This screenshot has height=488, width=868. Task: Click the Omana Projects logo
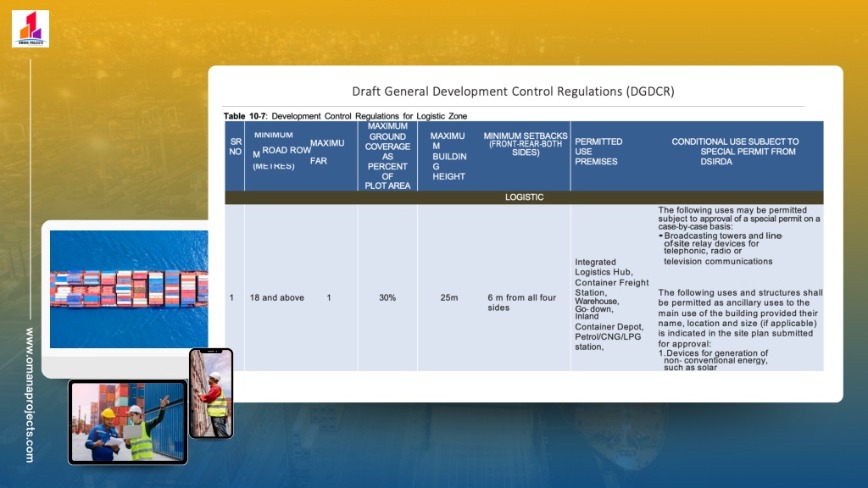31,28
